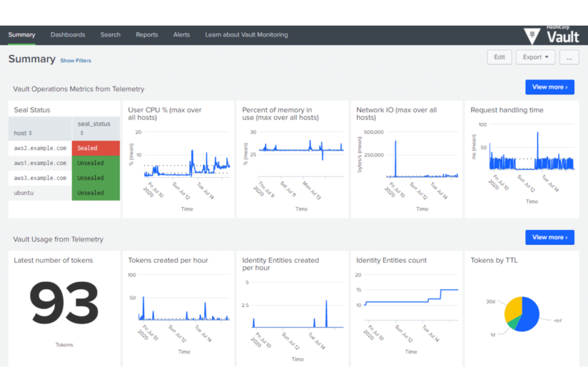Open more options with the ellipsis icon
Screen dimensions: 588x392
click(569, 57)
